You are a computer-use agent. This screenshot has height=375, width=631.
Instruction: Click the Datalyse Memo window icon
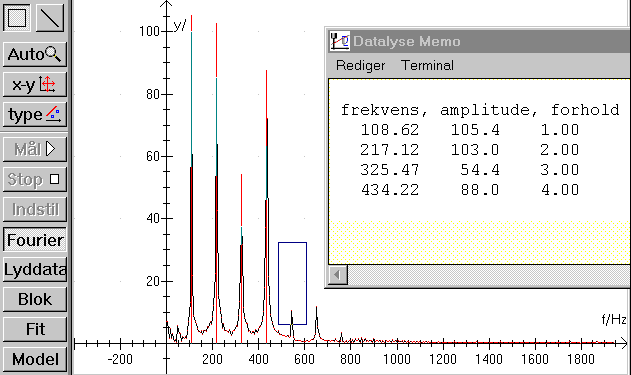coord(340,41)
